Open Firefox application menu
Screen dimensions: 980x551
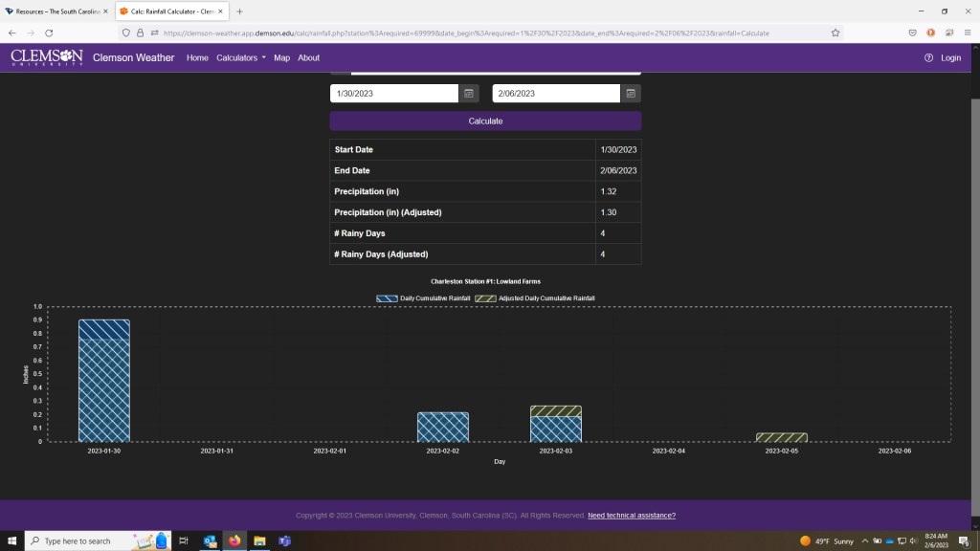[967, 33]
